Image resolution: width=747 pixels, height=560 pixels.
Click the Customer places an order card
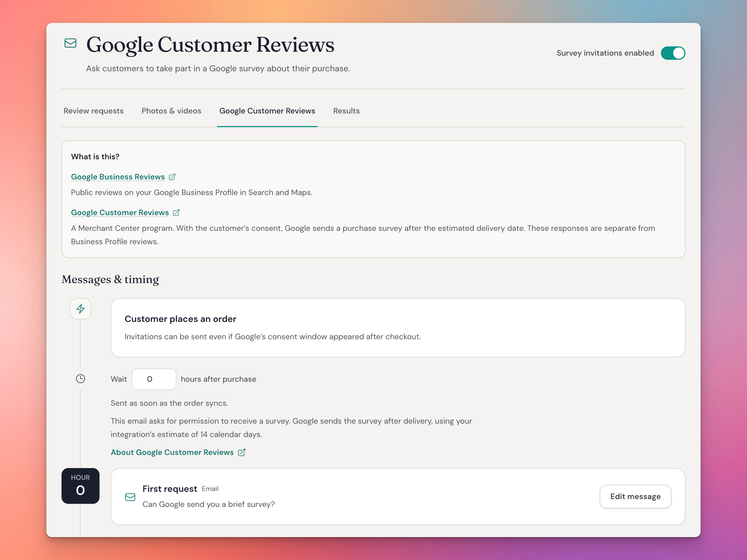pos(398,328)
